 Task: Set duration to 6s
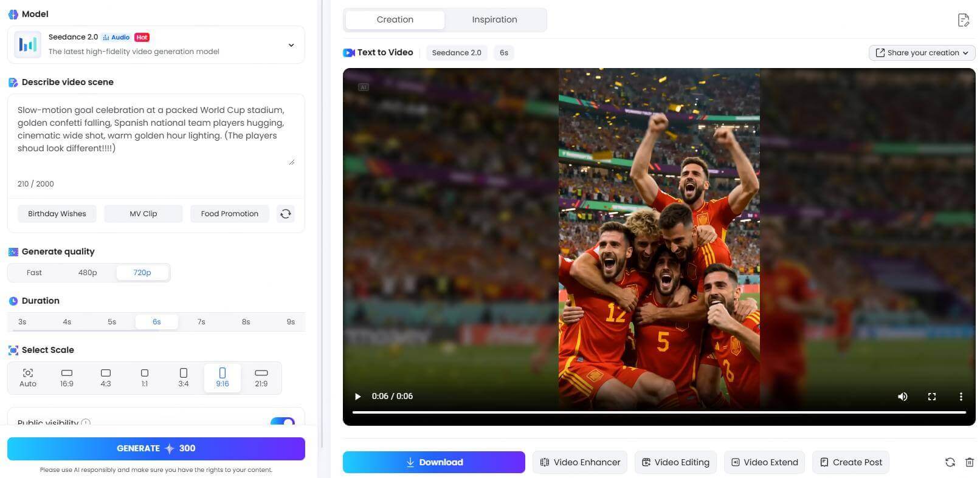click(x=157, y=322)
